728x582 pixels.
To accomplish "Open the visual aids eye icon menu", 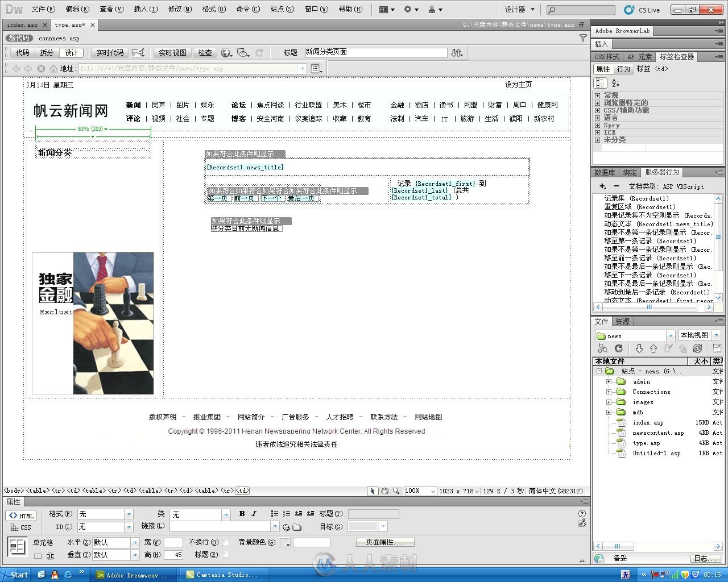I will click(243, 53).
